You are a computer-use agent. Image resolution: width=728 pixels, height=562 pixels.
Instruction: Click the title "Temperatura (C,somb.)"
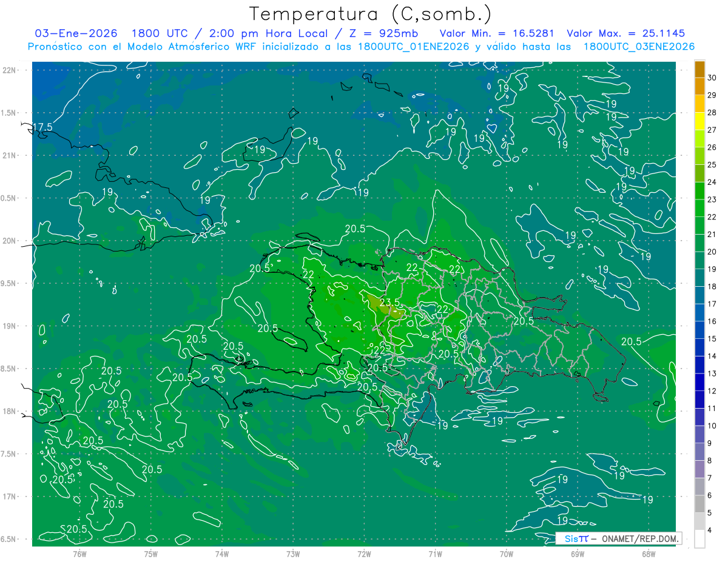(371, 15)
